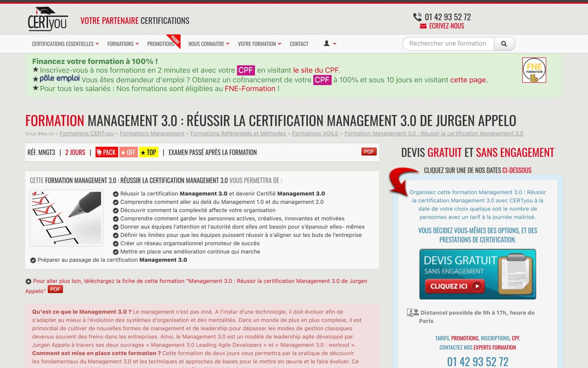Viewport: 588px width, 368px height.
Task: Open the FNE-Formation link
Action: click(x=250, y=89)
